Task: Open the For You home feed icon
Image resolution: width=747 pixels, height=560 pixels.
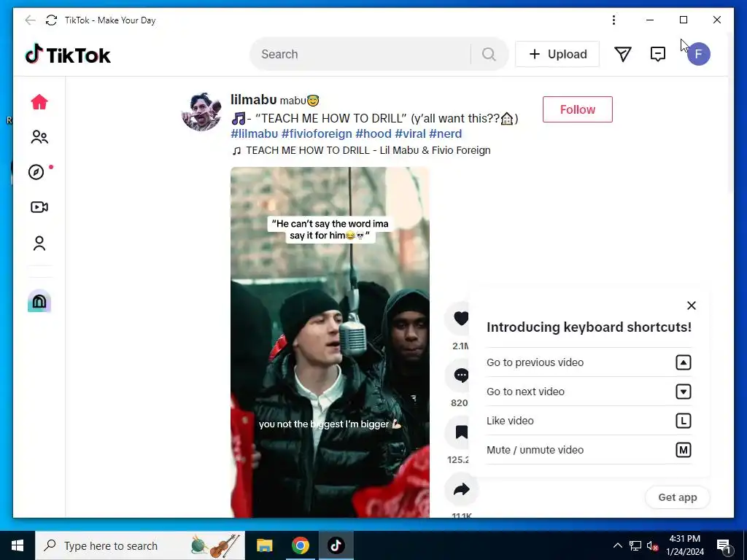Action: tap(39, 102)
